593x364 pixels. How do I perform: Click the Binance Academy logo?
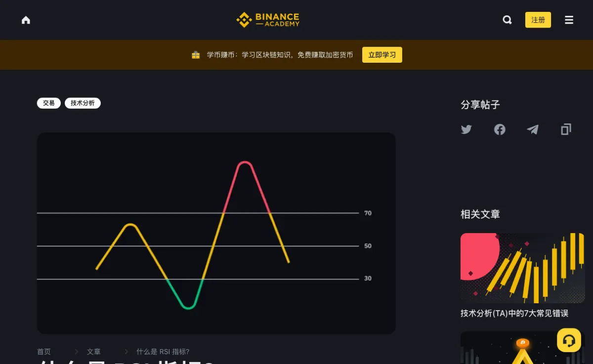(268, 20)
